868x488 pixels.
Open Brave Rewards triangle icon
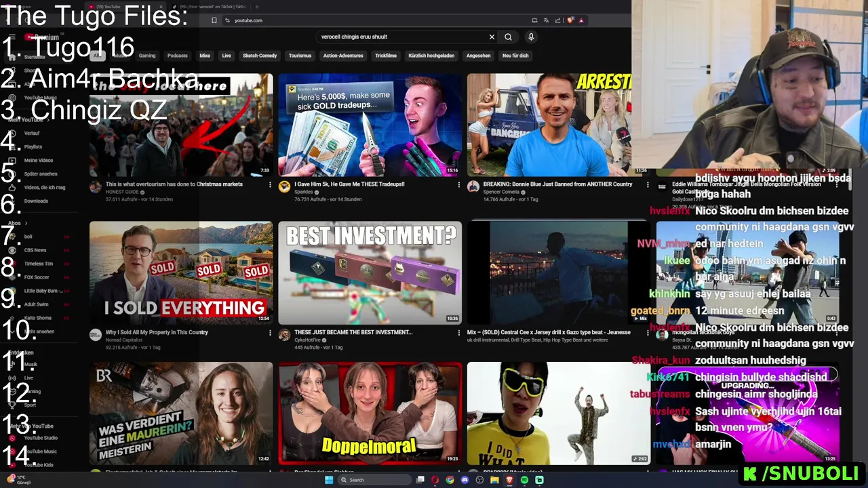pyautogui.click(x=581, y=20)
